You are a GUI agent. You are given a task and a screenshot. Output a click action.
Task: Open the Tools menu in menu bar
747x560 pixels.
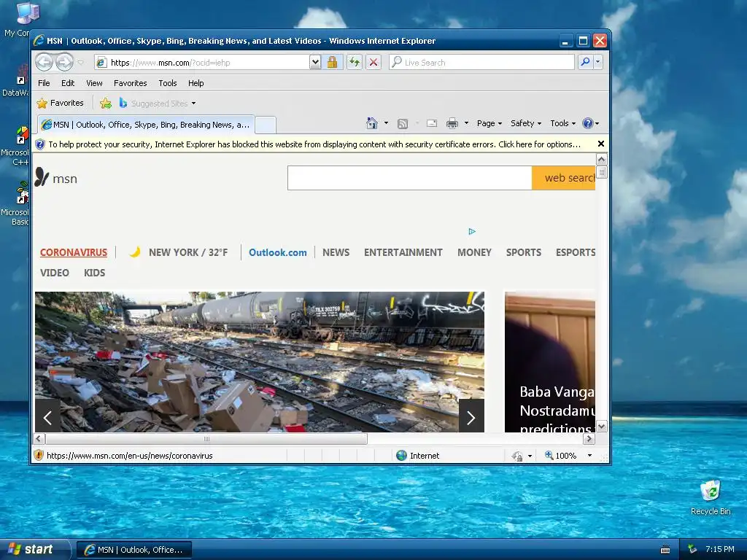coord(168,83)
